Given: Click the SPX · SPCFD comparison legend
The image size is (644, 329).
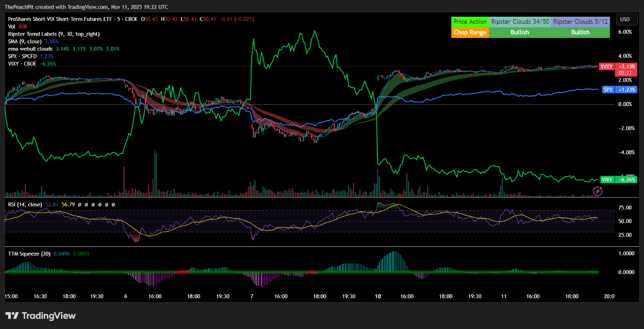Looking at the screenshot, I should (x=23, y=56).
